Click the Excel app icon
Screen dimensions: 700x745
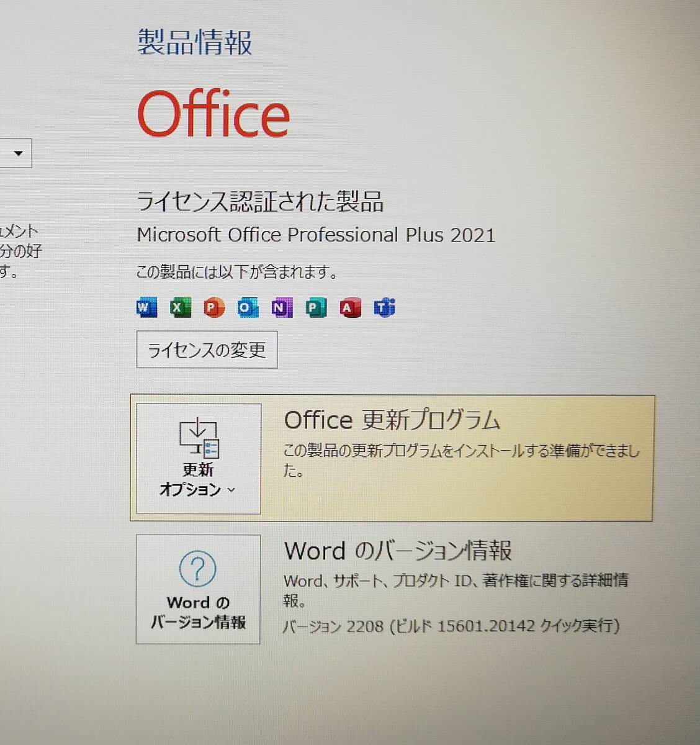point(180,307)
